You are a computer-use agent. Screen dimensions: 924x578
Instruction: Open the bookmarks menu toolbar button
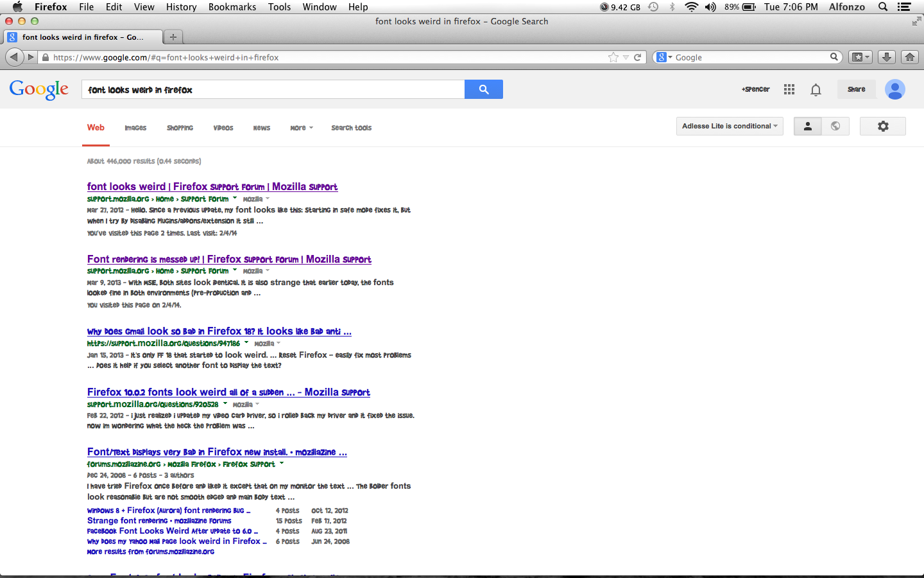click(x=860, y=57)
